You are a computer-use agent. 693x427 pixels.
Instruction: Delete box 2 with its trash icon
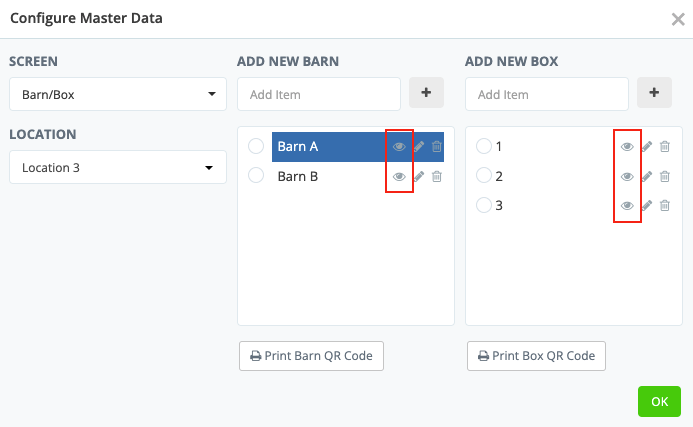(665, 177)
